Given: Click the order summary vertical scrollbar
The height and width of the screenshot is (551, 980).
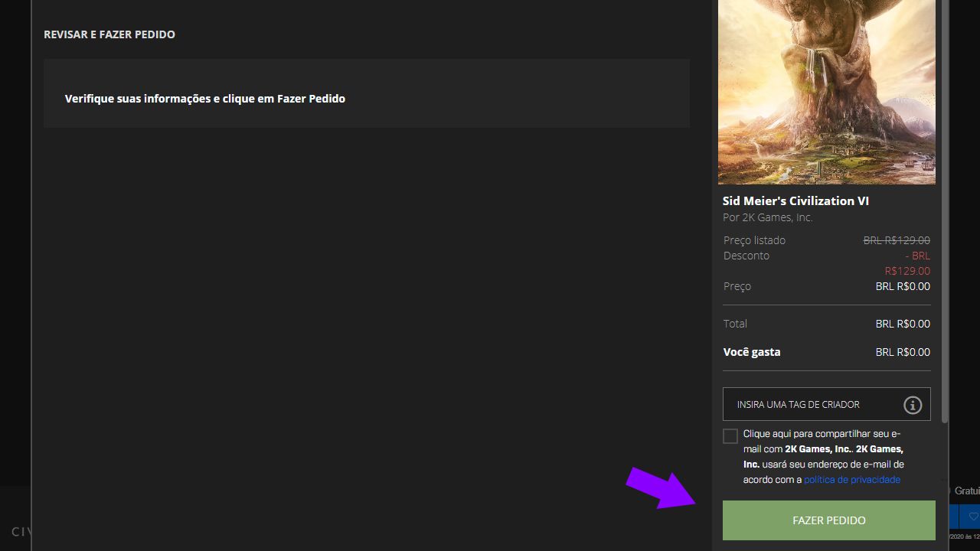Looking at the screenshot, I should 945,210.
